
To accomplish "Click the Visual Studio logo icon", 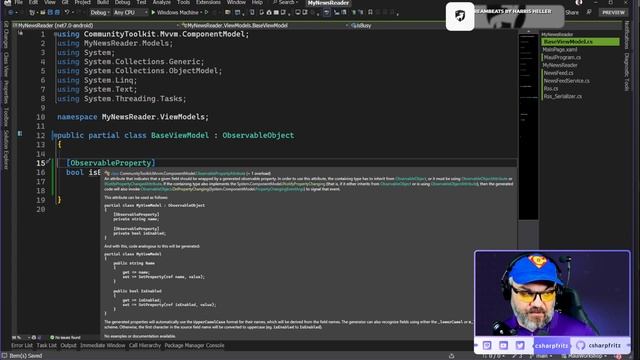I will pyautogui.click(x=7, y=2).
